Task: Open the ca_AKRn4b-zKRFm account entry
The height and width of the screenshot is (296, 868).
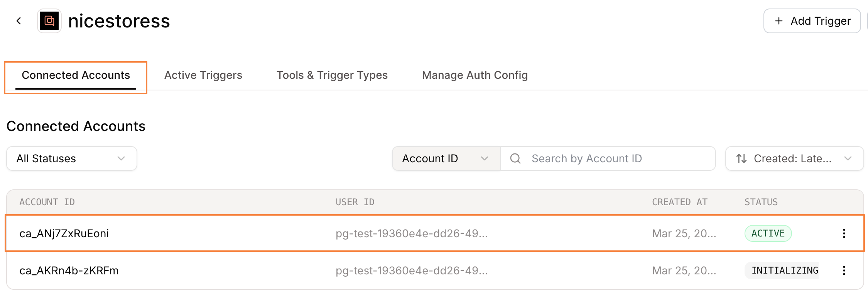Action: pos(69,270)
